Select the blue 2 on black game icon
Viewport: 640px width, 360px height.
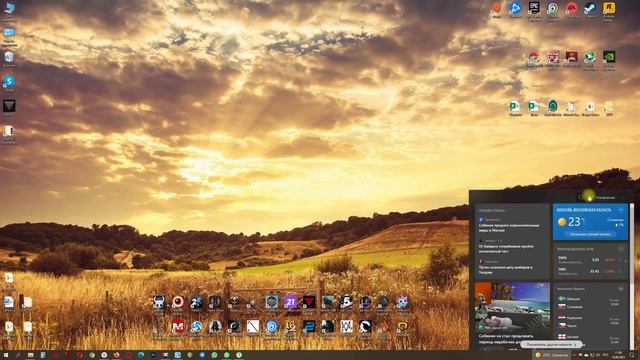[309, 327]
